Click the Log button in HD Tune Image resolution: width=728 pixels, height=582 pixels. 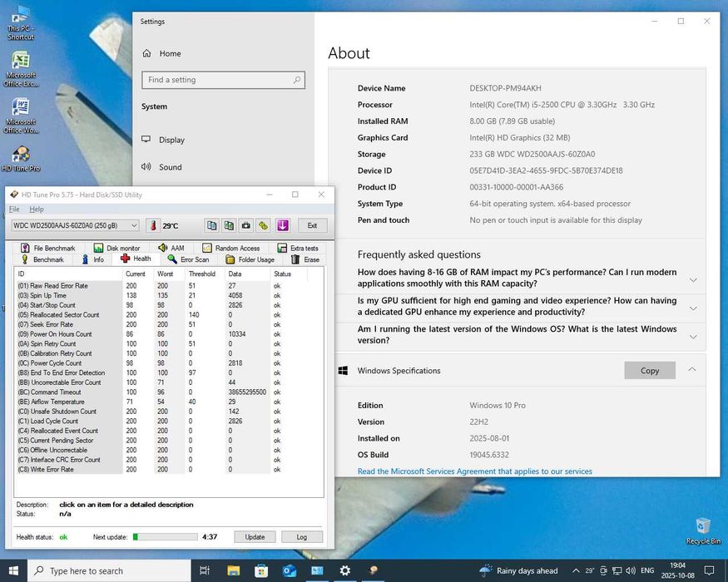pyautogui.click(x=302, y=537)
